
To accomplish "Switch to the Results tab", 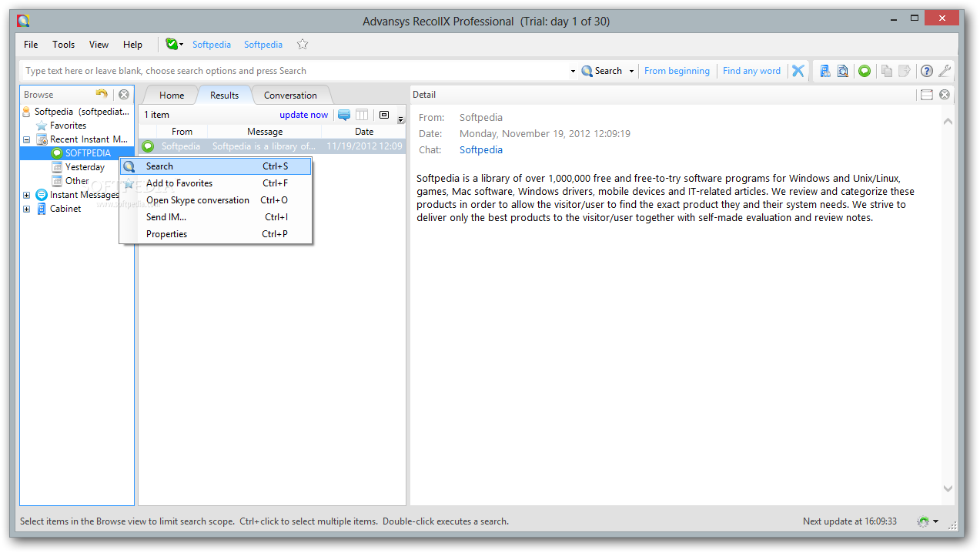I will (225, 96).
